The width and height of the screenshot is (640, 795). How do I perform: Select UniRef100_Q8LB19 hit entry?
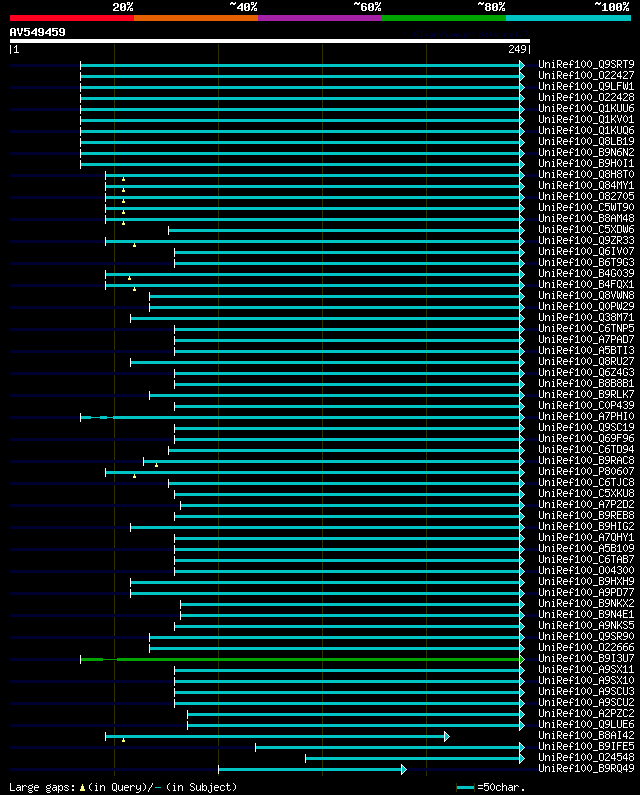[x=586, y=141]
